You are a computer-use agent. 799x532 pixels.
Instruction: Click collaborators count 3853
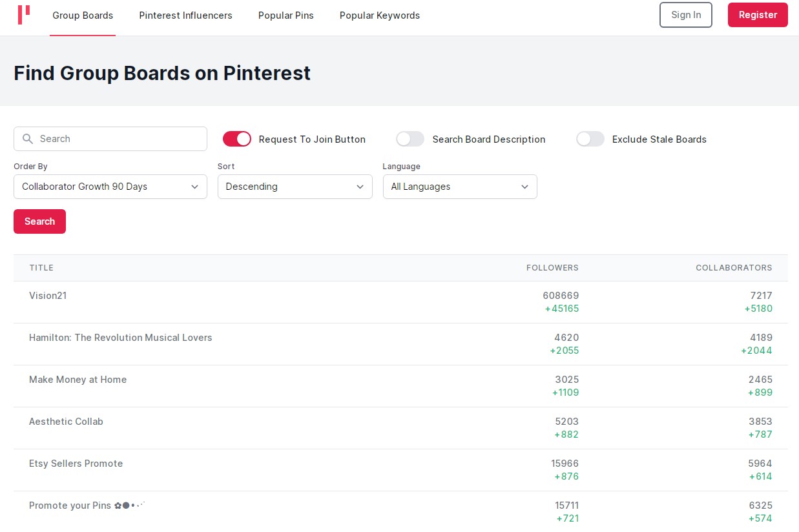click(x=760, y=422)
